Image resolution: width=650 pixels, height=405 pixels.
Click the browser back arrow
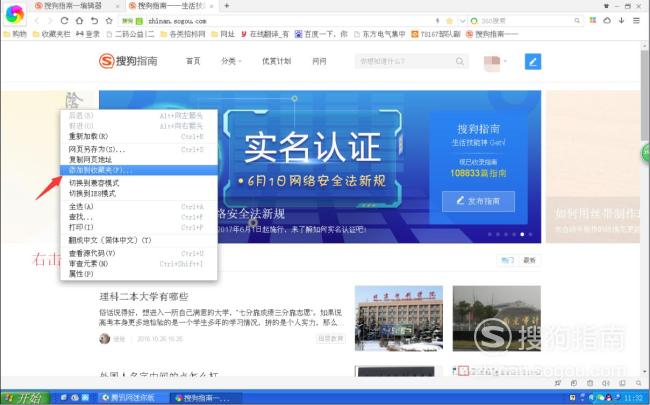point(37,21)
